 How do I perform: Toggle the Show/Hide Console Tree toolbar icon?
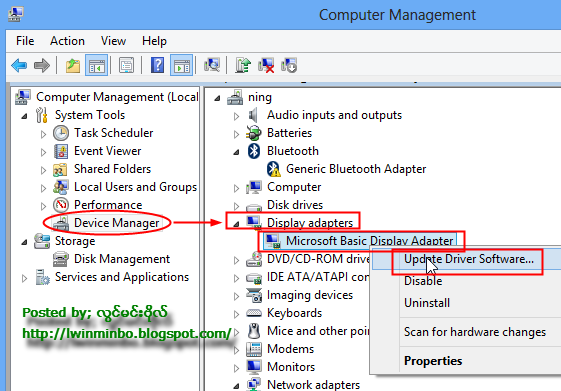(97, 65)
